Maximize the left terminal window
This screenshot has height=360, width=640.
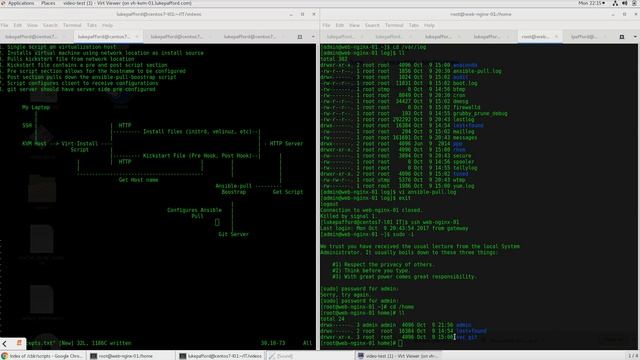tap(302, 14)
